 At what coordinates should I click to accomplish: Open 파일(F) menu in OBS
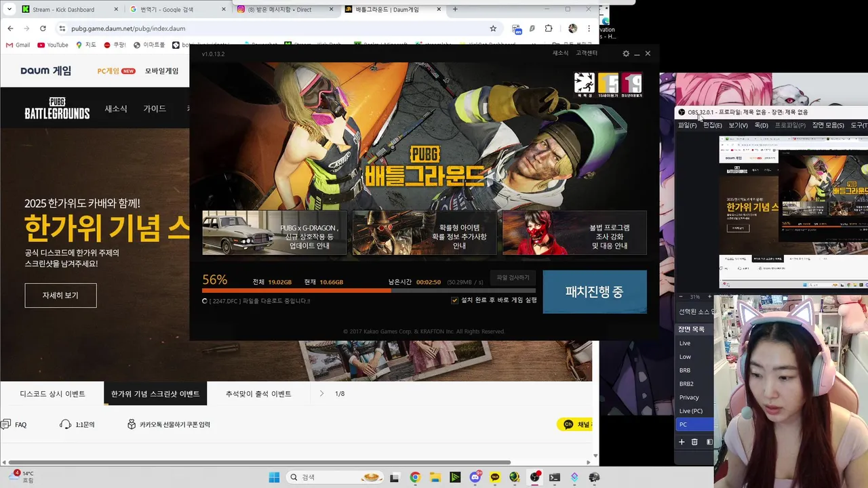point(687,125)
